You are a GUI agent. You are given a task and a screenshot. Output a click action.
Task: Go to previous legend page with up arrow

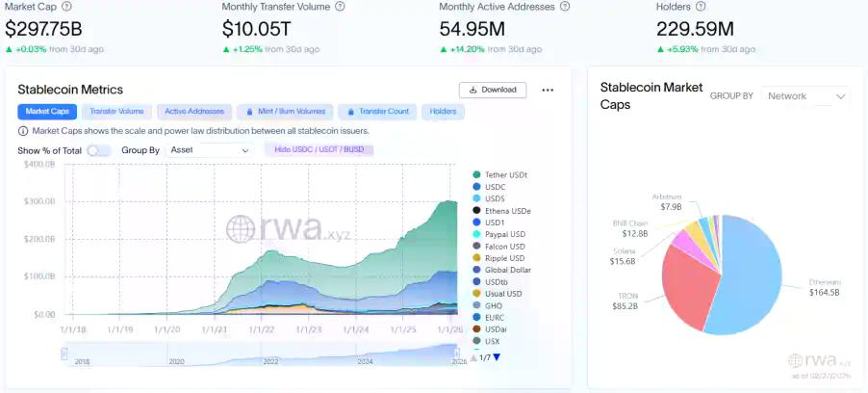click(473, 357)
